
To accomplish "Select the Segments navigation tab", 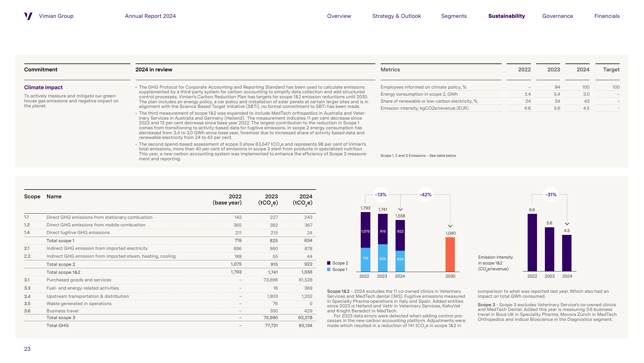I will pos(454,16).
